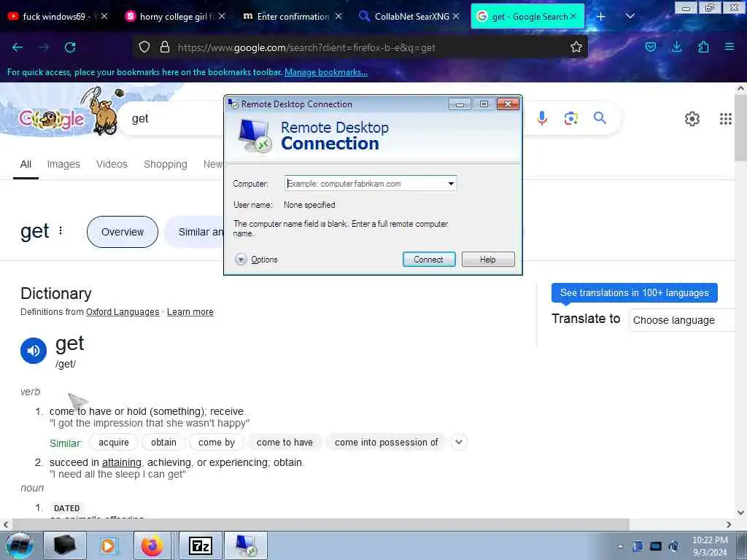Open Google quick settings gear
Image resolution: width=747 pixels, height=560 pixels.
point(692,119)
